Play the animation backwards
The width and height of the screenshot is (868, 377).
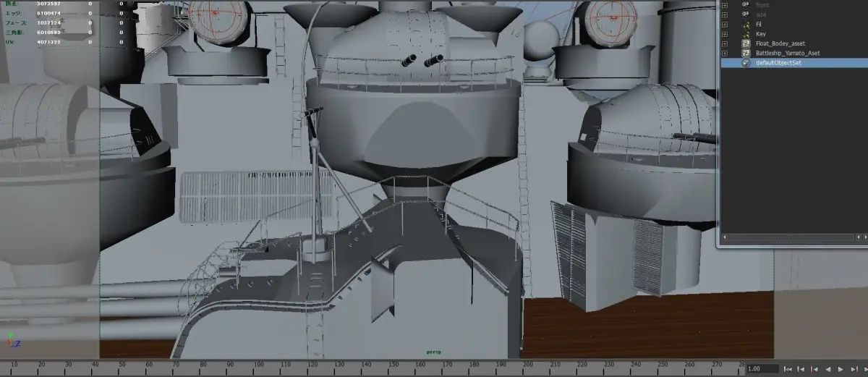click(x=827, y=369)
